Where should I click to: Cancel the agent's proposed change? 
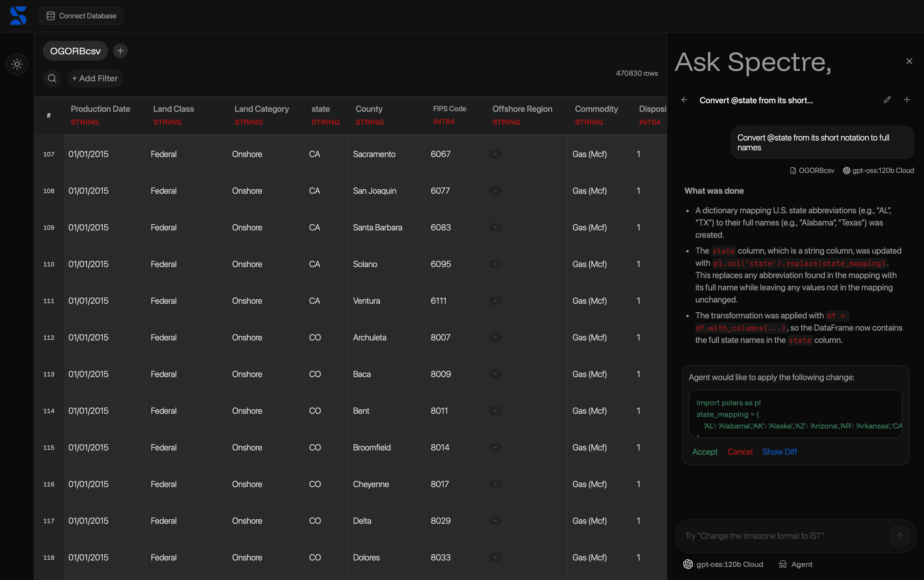pyautogui.click(x=740, y=451)
